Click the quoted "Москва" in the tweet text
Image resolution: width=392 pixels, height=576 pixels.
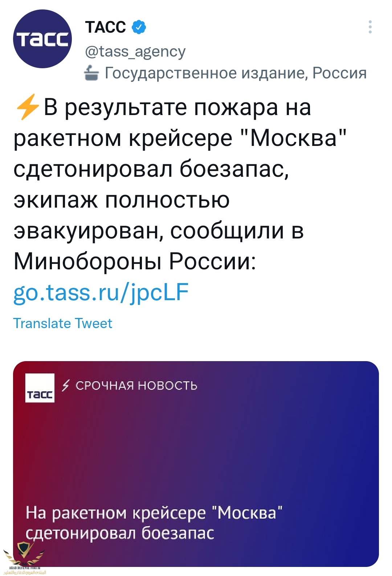pyautogui.click(x=294, y=138)
